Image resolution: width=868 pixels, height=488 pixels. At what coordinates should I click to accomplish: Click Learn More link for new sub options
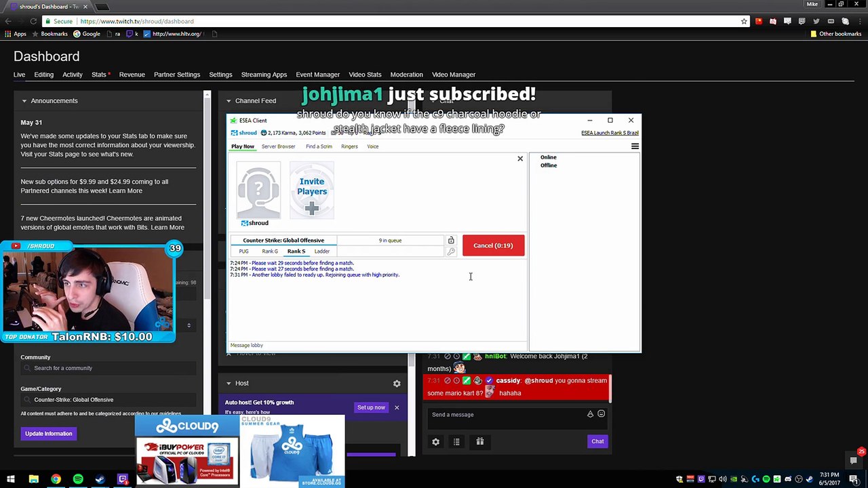[x=125, y=191]
